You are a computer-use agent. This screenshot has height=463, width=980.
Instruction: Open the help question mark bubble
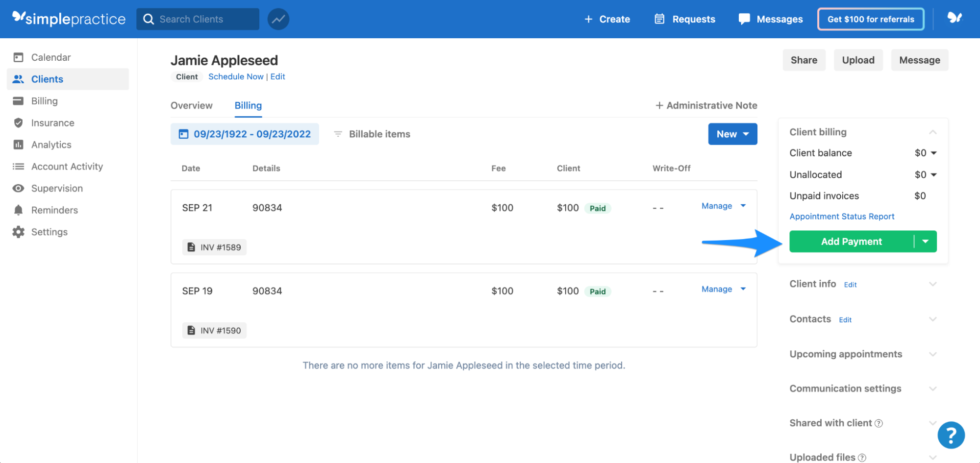tap(951, 435)
